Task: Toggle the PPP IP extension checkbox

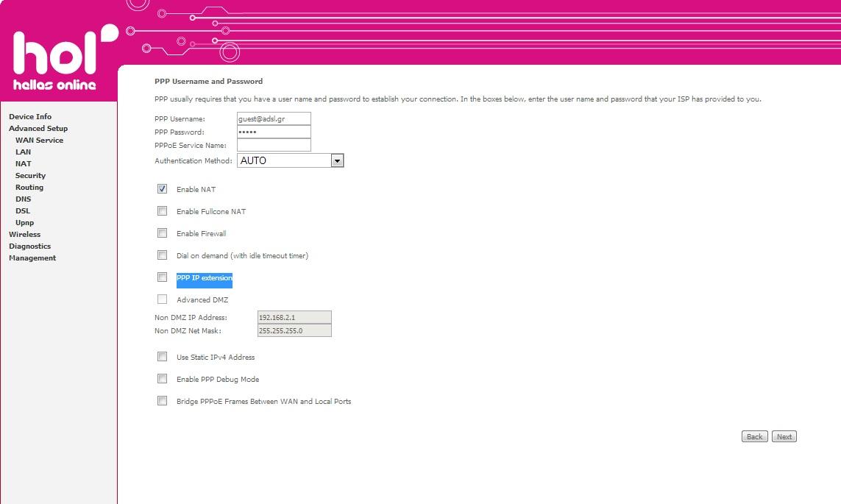Action: [162, 277]
